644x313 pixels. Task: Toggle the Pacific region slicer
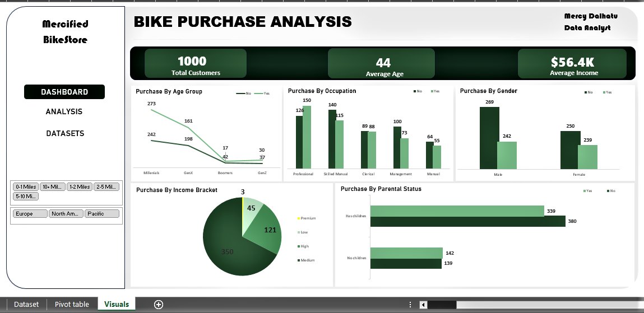coord(102,214)
